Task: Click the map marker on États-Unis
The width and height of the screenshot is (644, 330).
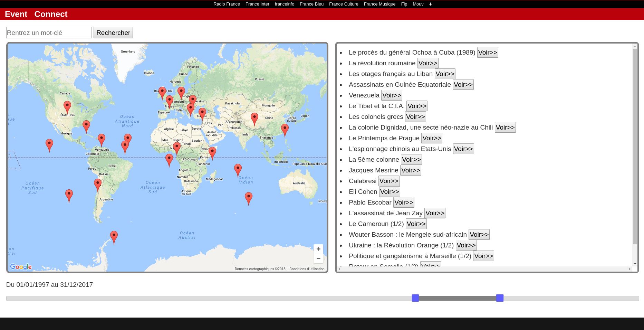Action: (67, 107)
